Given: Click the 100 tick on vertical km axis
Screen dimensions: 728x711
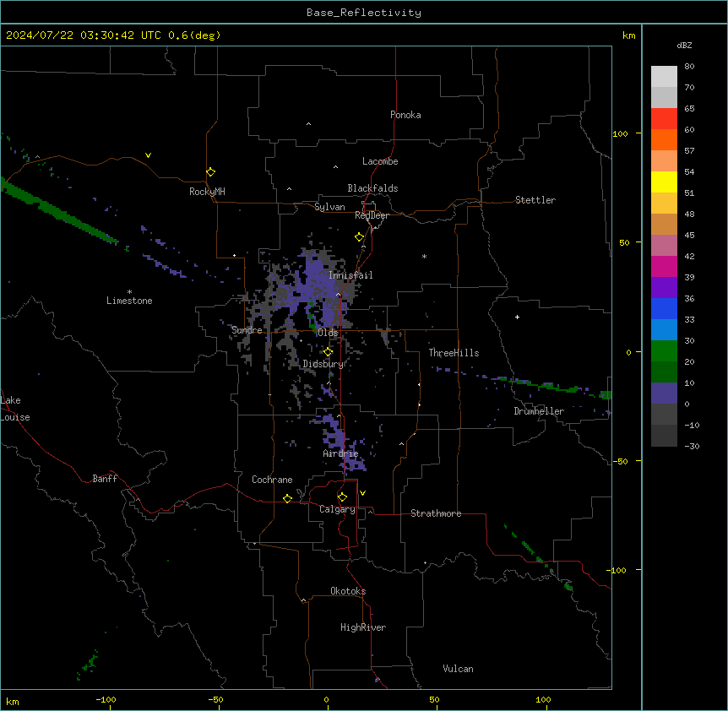Looking at the screenshot, I should (x=620, y=133).
